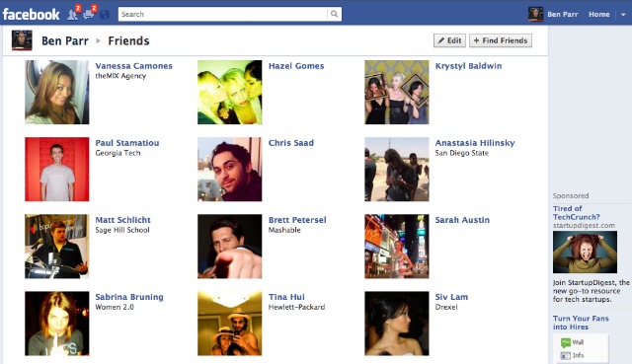632x364 pixels.
Task: Go to Home in top navigation
Action: [x=599, y=14]
